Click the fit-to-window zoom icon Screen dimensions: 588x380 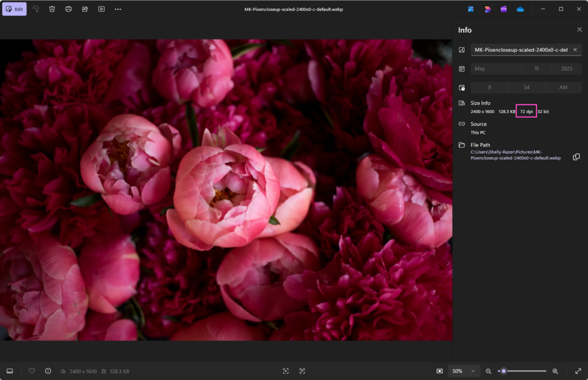[286, 371]
